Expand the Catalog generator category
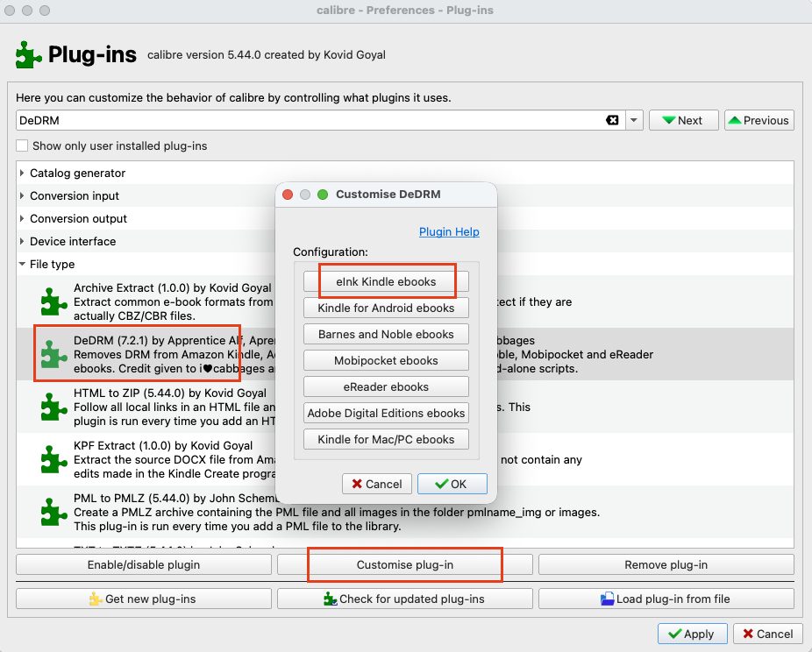The height and width of the screenshot is (652, 812). pyautogui.click(x=22, y=174)
